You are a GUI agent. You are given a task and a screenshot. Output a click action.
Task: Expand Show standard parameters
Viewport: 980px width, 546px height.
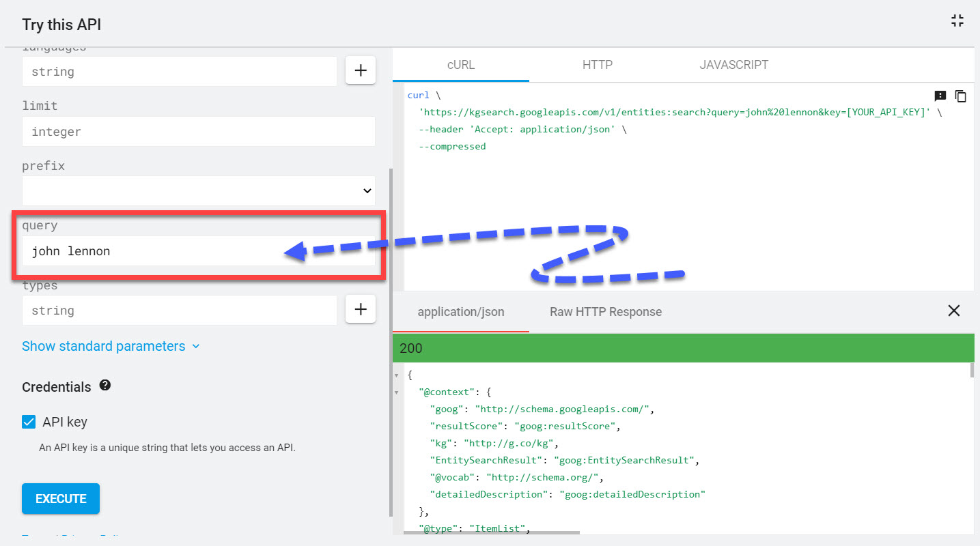(x=111, y=346)
